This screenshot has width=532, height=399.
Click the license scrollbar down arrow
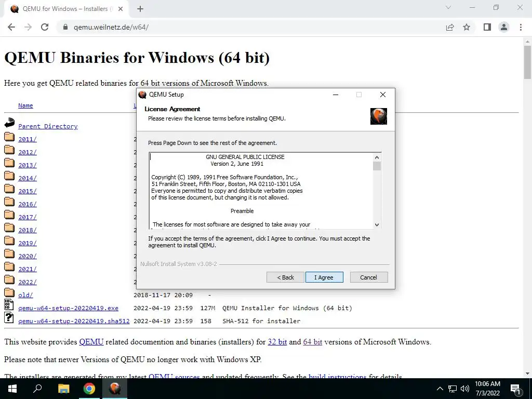(377, 224)
